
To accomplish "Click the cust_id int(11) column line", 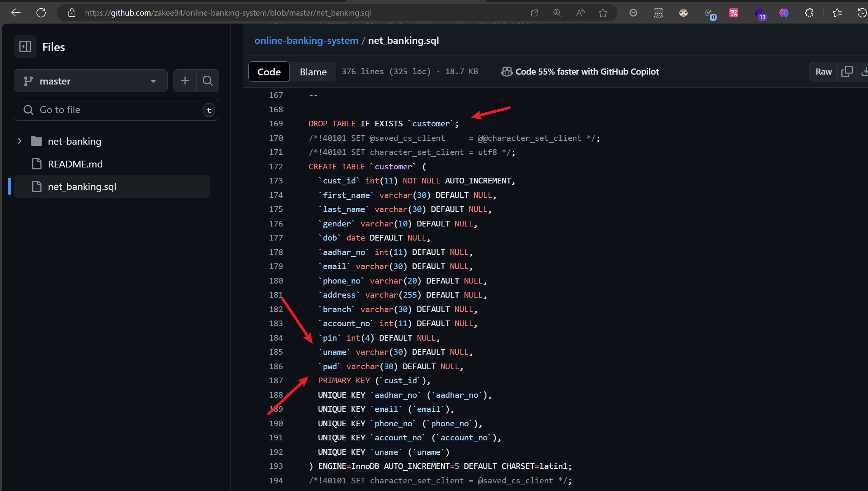I will point(417,181).
